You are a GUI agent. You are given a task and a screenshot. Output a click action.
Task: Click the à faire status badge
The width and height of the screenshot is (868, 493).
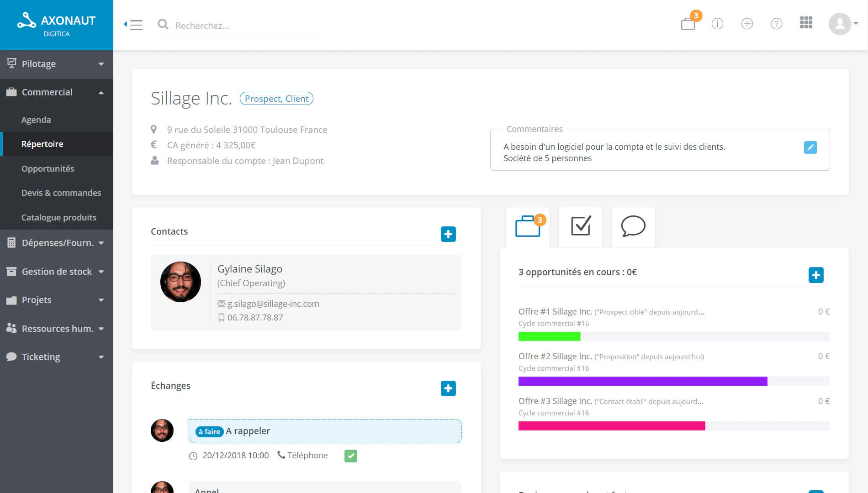(209, 431)
